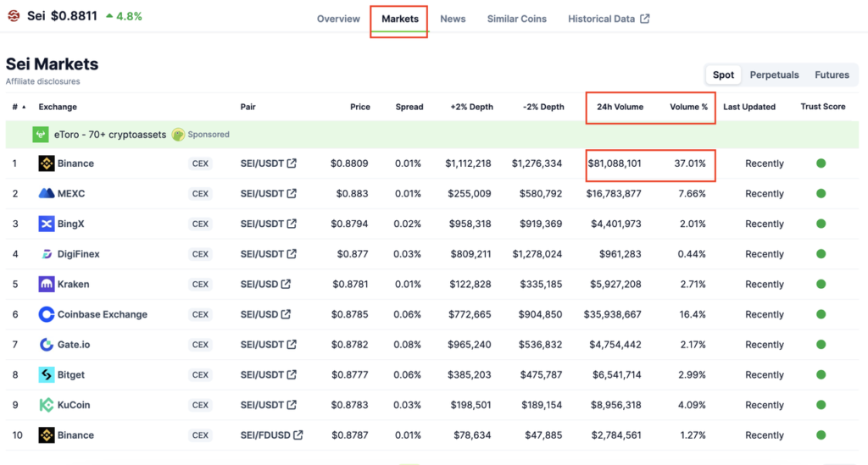Image resolution: width=868 pixels, height=465 pixels.
Task: Sort by the -2% Depth column header
Action: [543, 107]
